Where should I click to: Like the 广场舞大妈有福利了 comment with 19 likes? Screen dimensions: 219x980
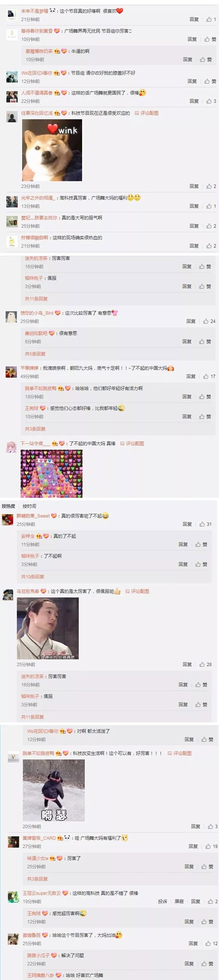[x=211, y=846]
